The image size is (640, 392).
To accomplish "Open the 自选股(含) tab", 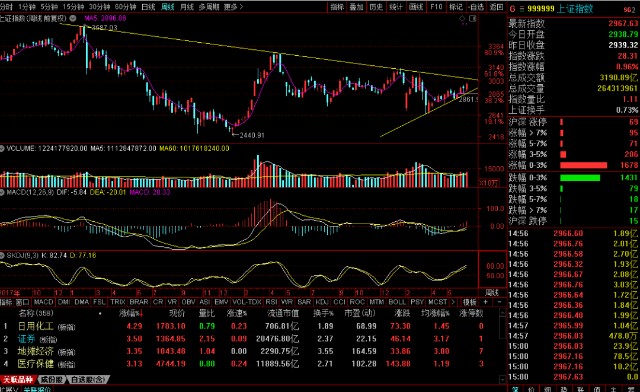I will tap(87, 380).
